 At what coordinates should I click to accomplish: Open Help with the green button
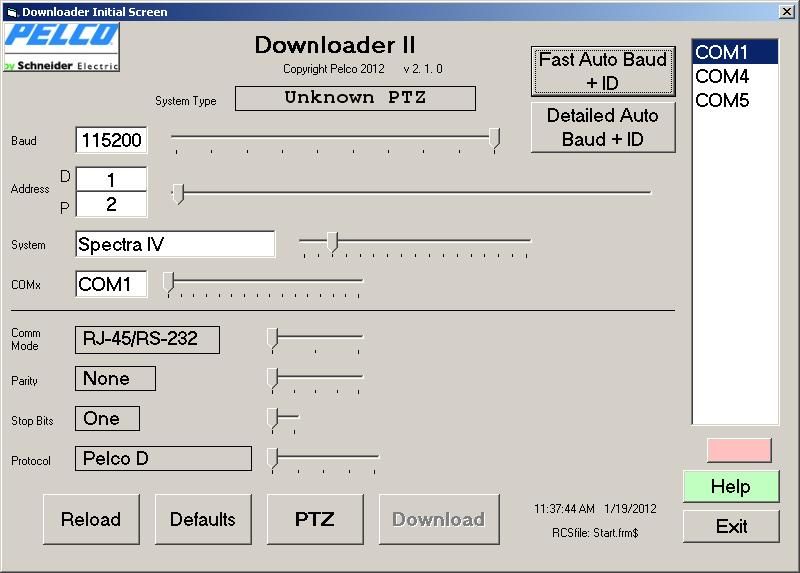(x=731, y=486)
